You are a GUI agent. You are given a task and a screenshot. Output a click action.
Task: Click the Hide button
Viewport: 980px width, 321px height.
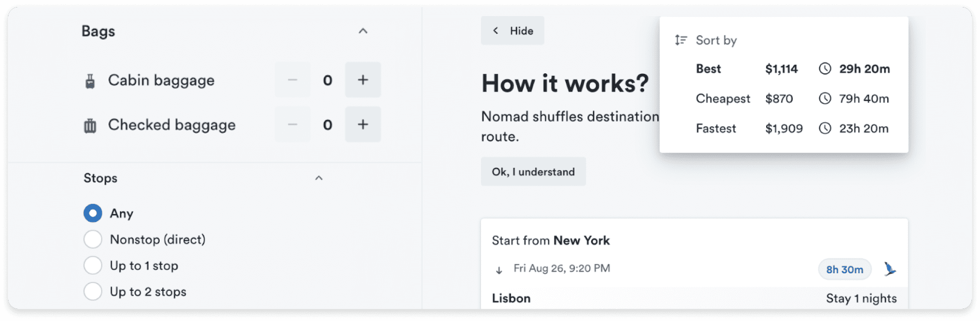click(x=513, y=31)
